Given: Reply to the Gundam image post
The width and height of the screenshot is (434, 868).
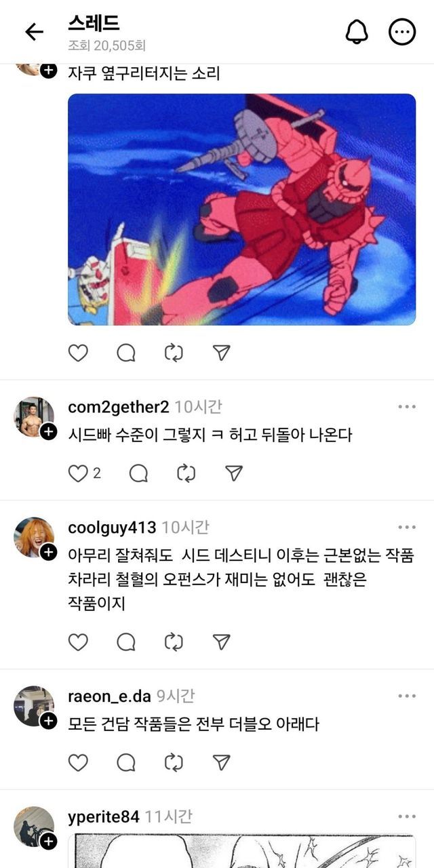Looking at the screenshot, I should [x=126, y=353].
